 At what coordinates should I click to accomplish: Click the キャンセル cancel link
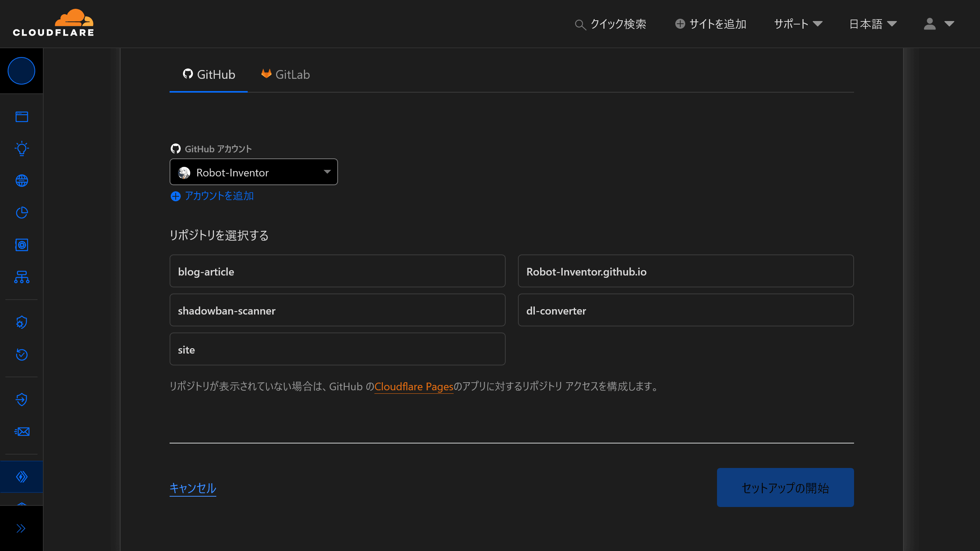[x=193, y=488]
